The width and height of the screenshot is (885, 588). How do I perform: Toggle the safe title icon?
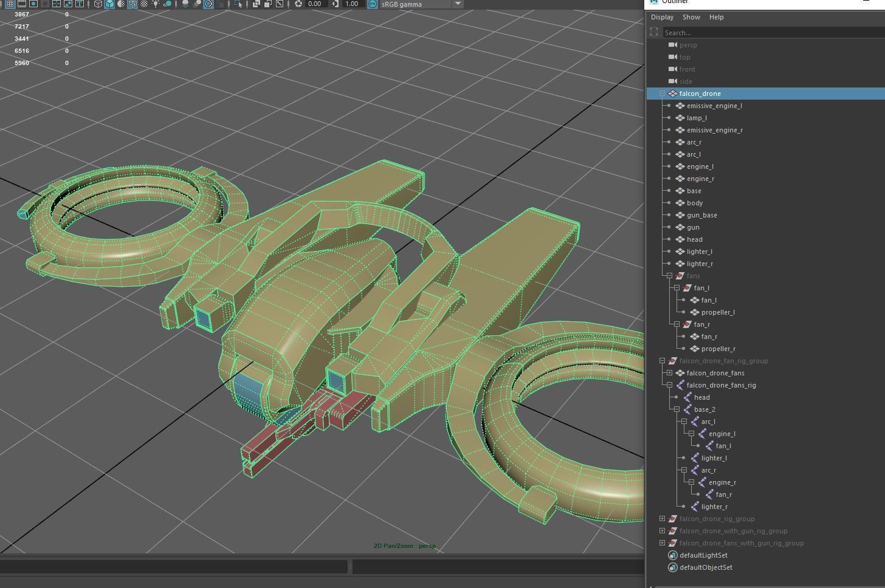coord(80,4)
